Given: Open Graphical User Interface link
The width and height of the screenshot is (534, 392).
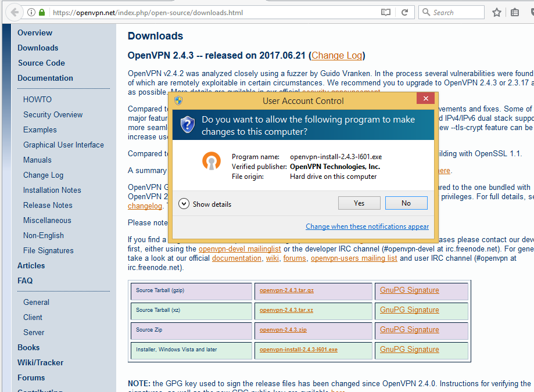Looking at the screenshot, I should 63,145.
